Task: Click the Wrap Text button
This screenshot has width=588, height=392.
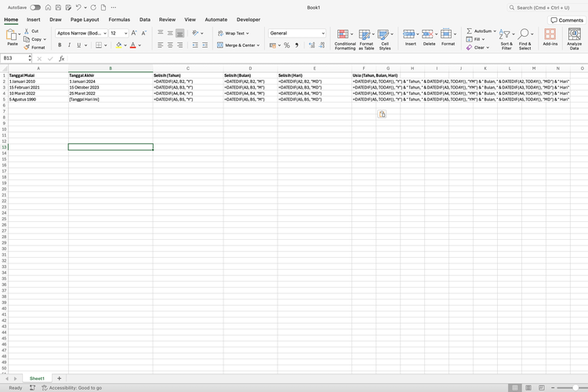Action: click(x=233, y=33)
